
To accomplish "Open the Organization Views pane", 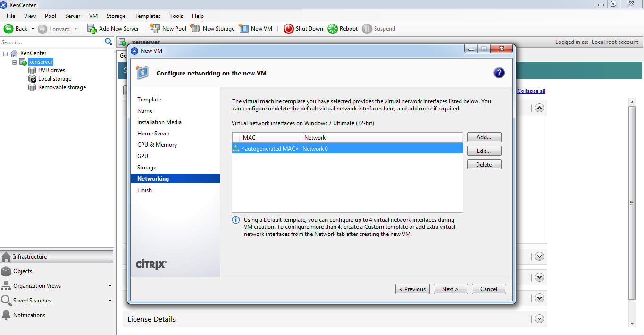I will coord(57,286).
